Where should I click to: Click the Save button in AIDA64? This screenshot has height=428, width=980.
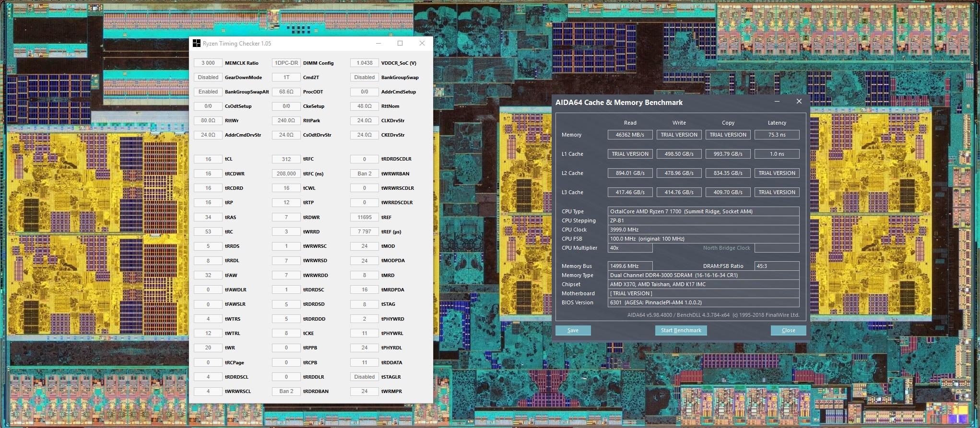[x=573, y=330]
